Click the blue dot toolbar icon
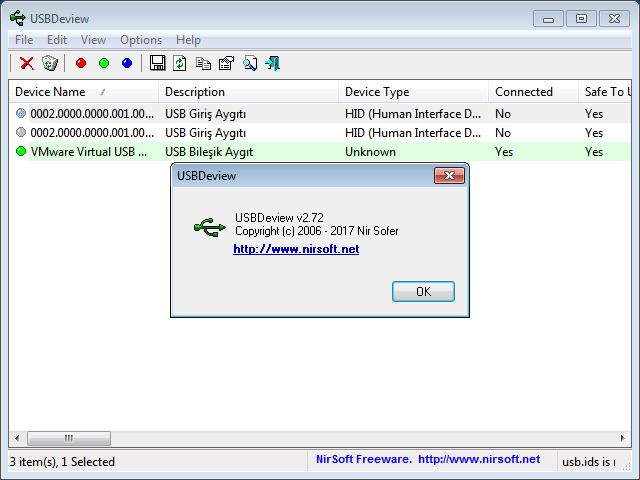 (127, 63)
